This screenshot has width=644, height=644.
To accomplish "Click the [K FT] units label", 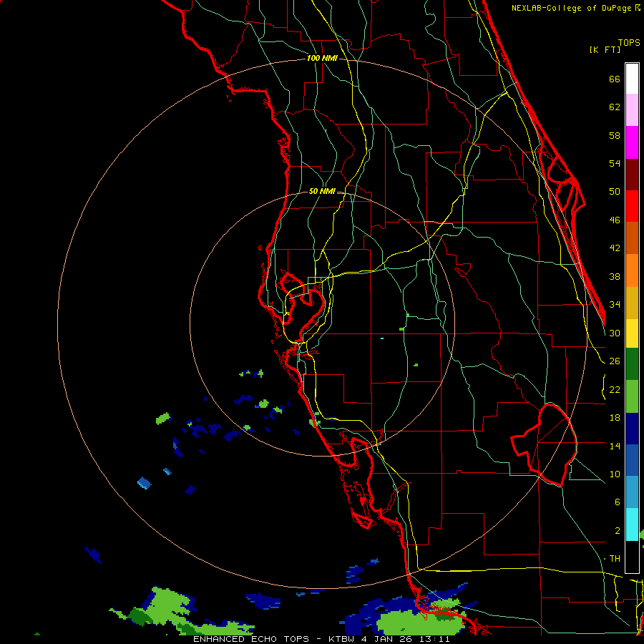I will pyautogui.click(x=605, y=49).
